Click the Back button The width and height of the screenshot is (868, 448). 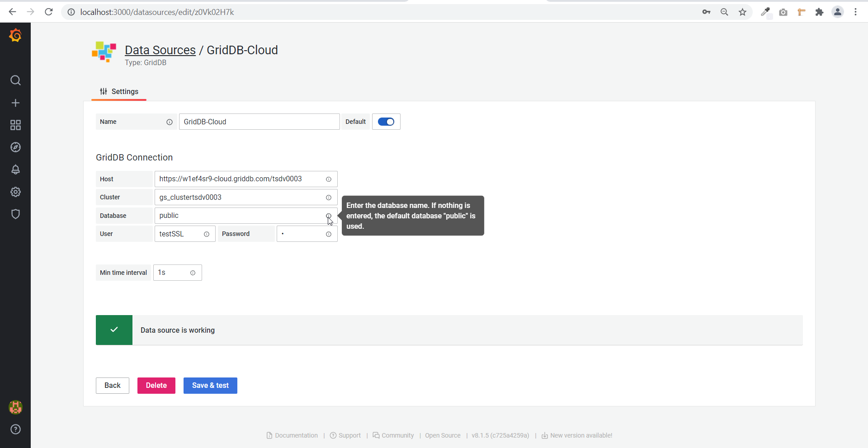tap(113, 386)
